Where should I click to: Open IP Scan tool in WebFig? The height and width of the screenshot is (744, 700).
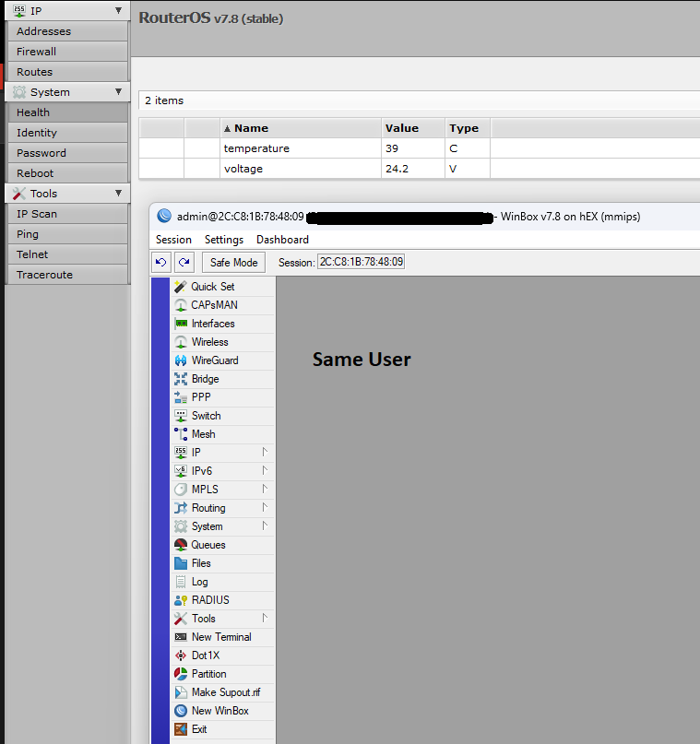tap(68, 214)
